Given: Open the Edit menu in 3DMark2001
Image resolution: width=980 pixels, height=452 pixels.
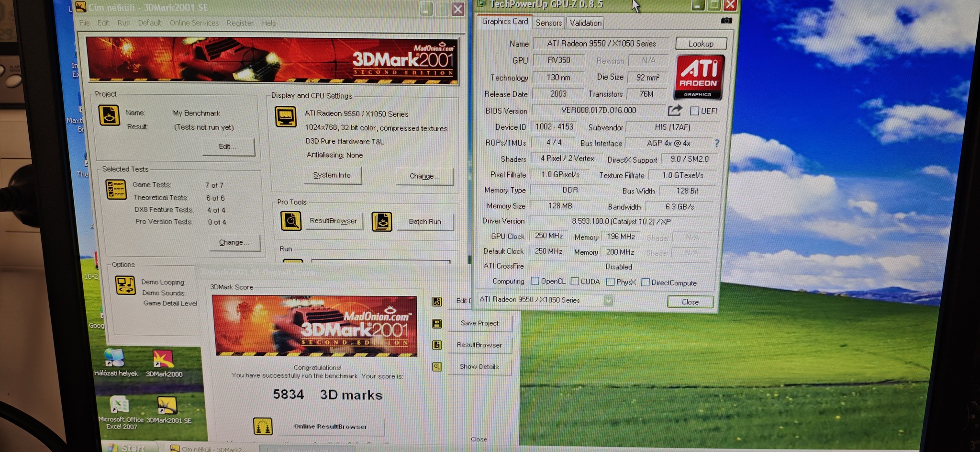Looking at the screenshot, I should (103, 23).
